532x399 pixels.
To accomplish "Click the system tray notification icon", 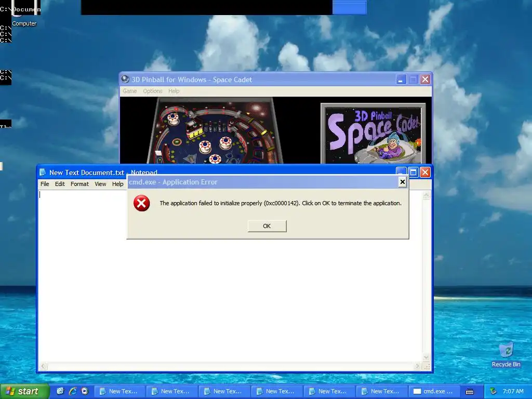I will pos(493,391).
